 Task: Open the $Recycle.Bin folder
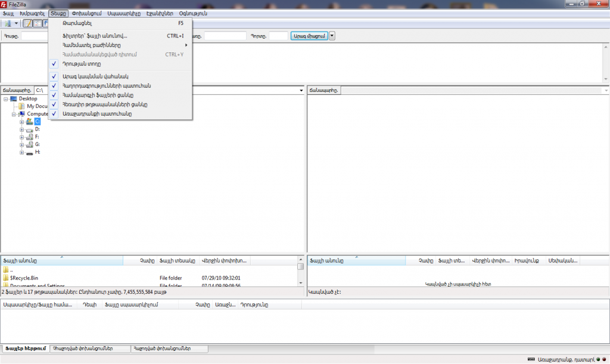pyautogui.click(x=24, y=278)
